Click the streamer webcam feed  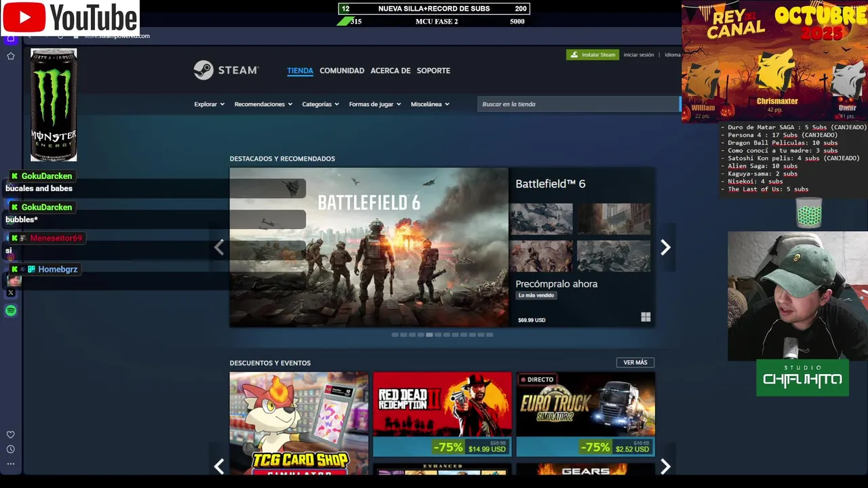click(x=797, y=296)
